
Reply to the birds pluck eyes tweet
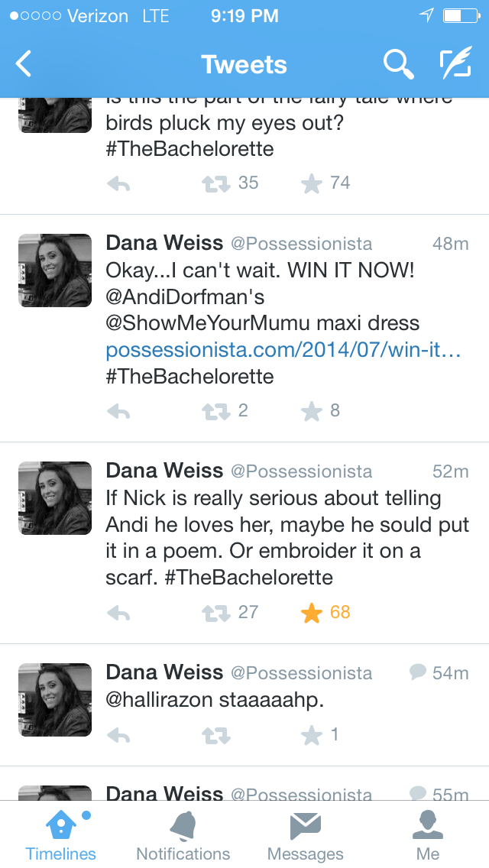[118, 183]
